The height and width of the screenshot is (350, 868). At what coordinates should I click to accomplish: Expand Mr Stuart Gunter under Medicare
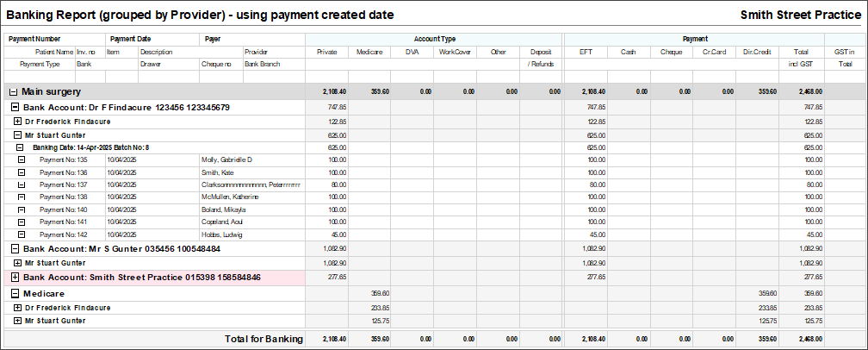[x=18, y=321]
